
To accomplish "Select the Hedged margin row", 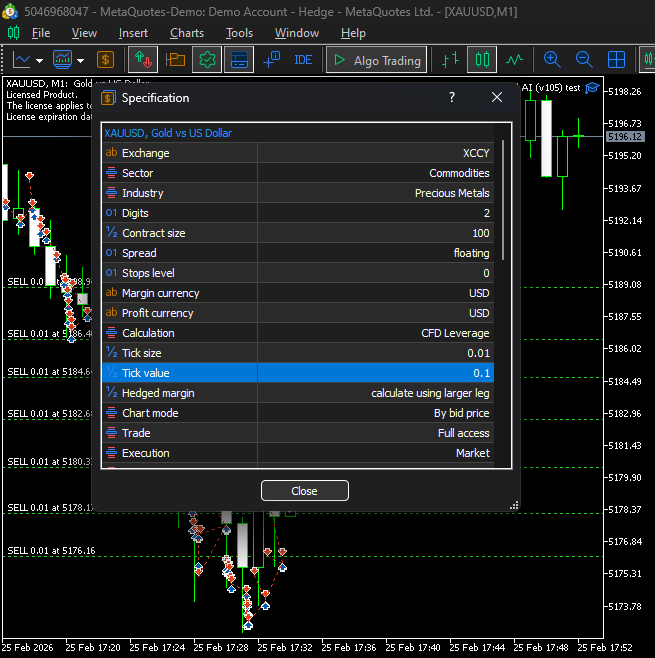I will coord(298,393).
